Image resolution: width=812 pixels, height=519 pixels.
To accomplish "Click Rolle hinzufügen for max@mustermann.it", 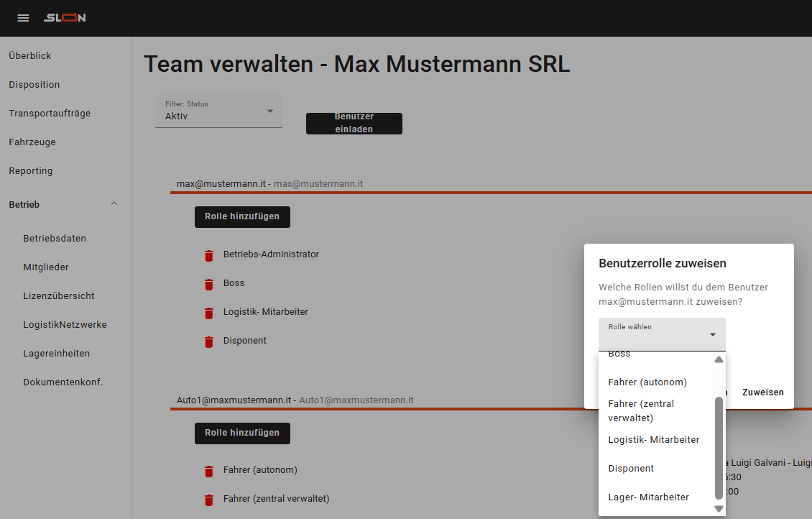I will (242, 216).
